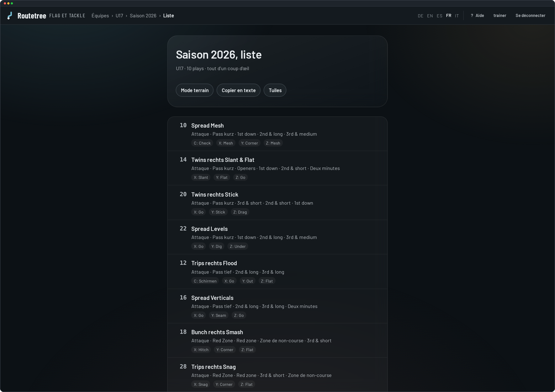
Task: Click the X: Hitch route tag
Action: tap(201, 350)
